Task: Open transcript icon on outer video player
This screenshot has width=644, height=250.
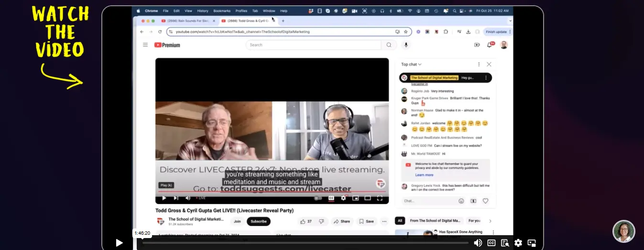Action: pyautogui.click(x=504, y=243)
